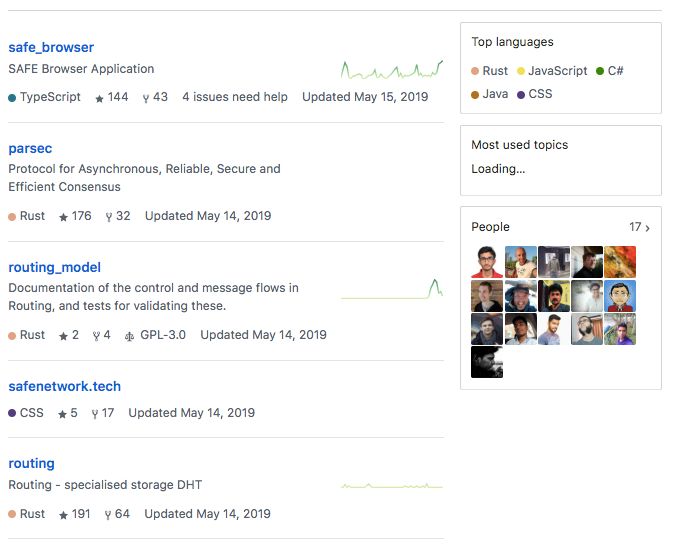This screenshot has width=686, height=545.
Task: Click the fork count 43 on safe_browser
Action: pos(160,97)
